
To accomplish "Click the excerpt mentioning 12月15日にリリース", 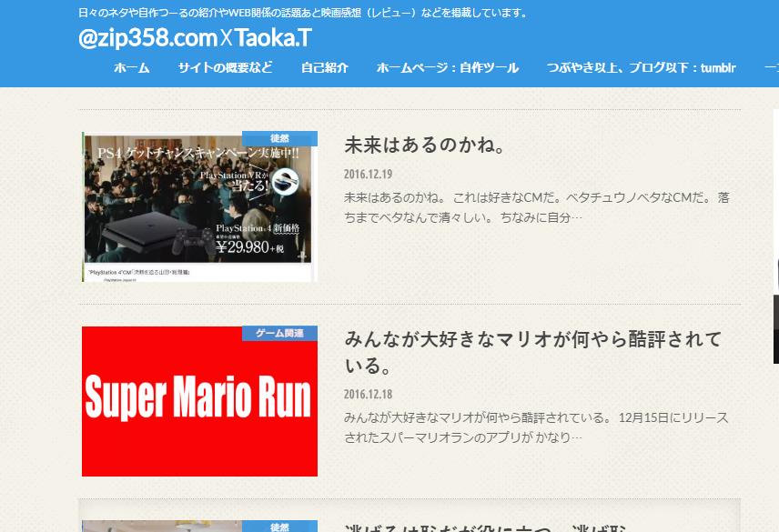I will pos(537,427).
